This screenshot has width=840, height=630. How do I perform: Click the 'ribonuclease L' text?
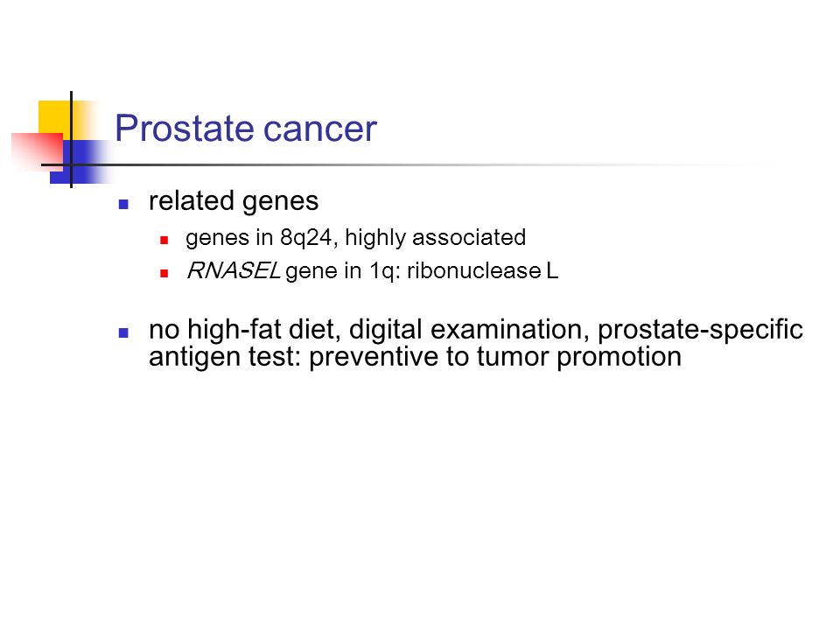click(x=483, y=270)
